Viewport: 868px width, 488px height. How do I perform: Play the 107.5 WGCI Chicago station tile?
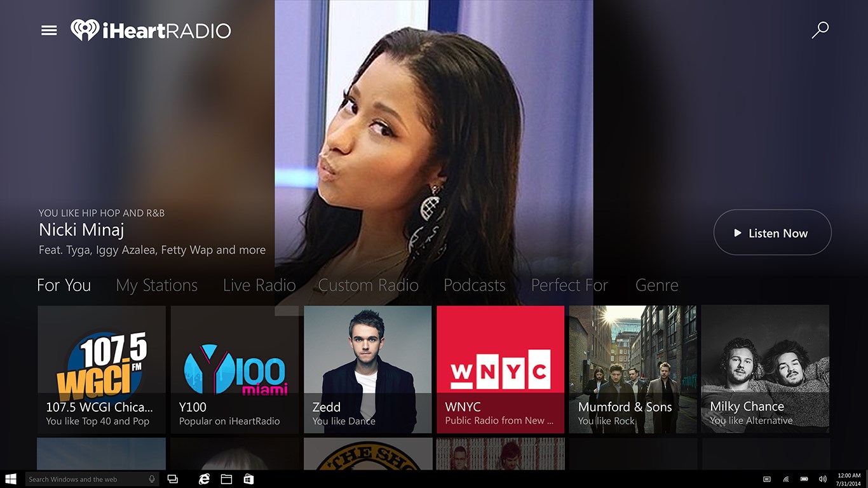(102, 369)
